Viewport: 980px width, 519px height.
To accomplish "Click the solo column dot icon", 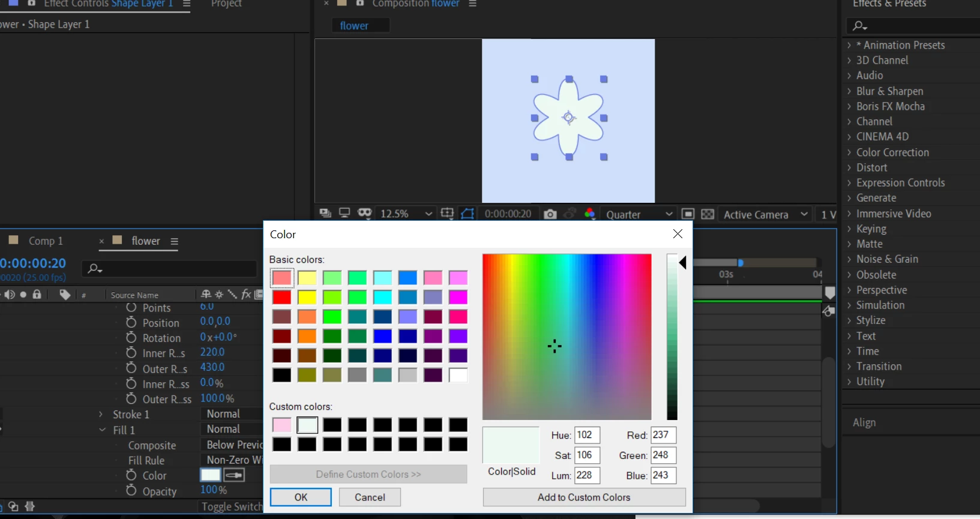I will pyautogui.click(x=23, y=295).
